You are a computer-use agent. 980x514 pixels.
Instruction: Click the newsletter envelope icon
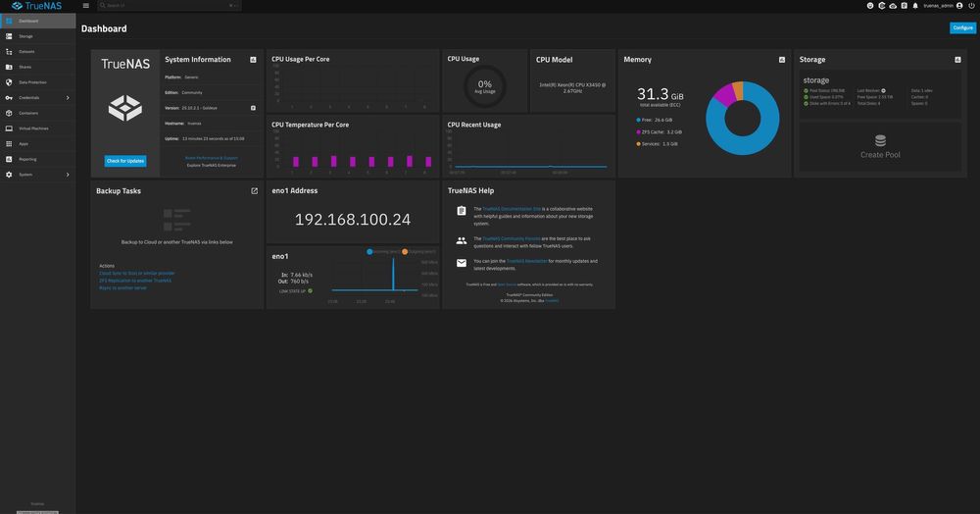[x=462, y=263]
